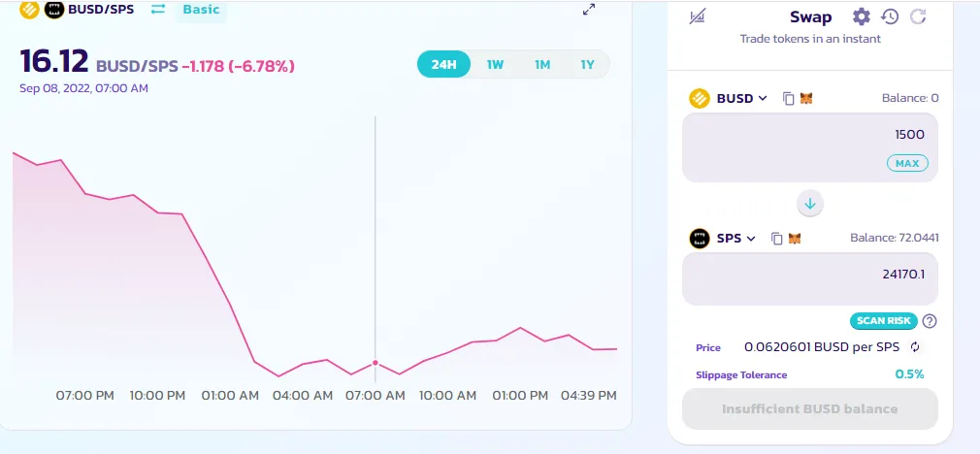Click the Trade tokens in an instant subtitle
Image resolution: width=980 pixels, height=454 pixels.
[810, 39]
